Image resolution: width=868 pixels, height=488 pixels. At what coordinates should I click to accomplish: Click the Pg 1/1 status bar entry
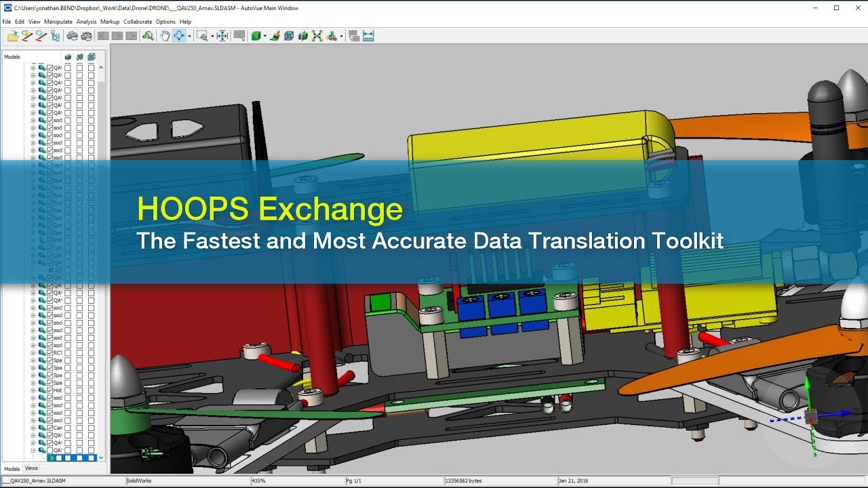point(354,481)
